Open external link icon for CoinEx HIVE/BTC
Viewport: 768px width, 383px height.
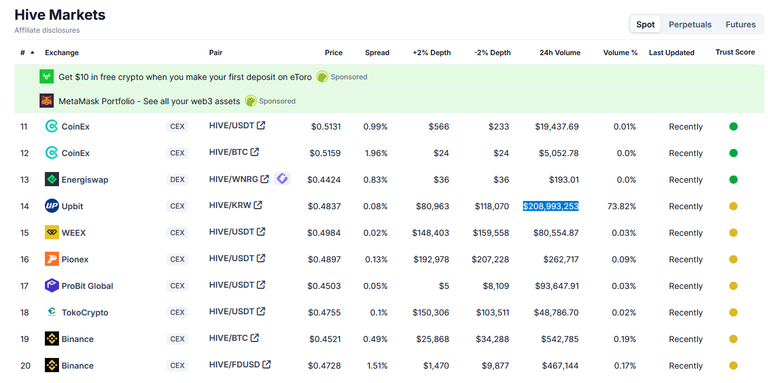tap(255, 152)
